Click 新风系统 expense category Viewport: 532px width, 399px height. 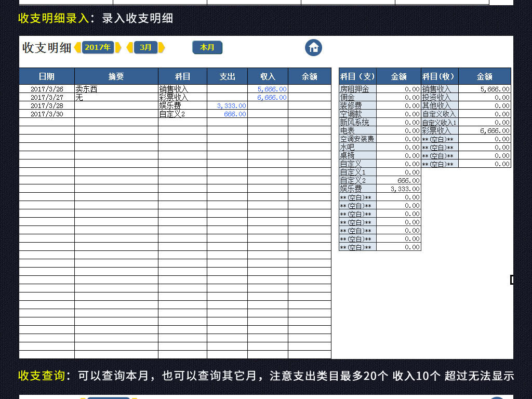coord(357,122)
